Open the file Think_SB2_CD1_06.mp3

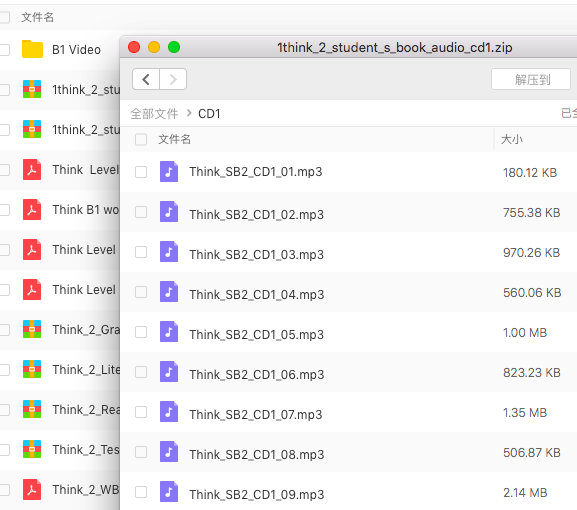point(257,375)
